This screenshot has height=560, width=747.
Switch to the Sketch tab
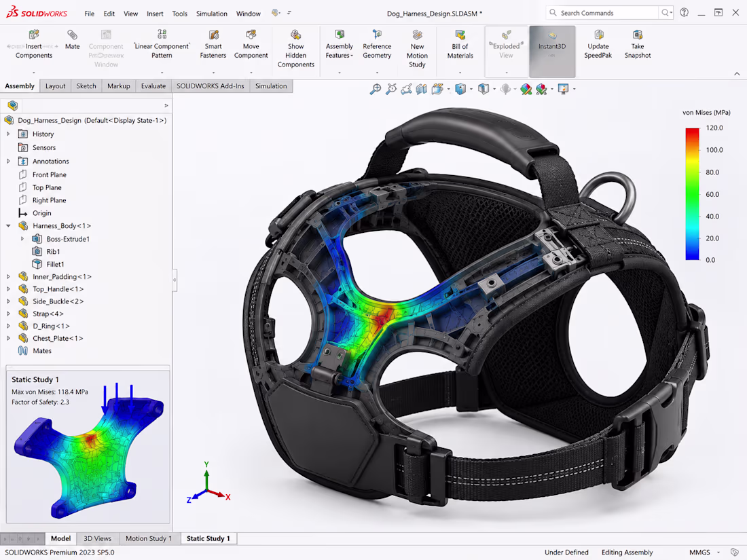pos(86,86)
